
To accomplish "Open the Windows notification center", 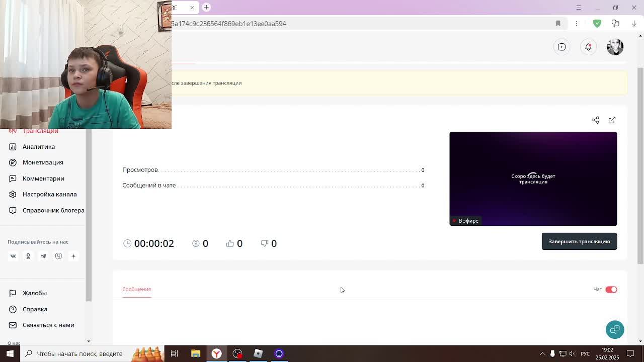I will click(631, 353).
